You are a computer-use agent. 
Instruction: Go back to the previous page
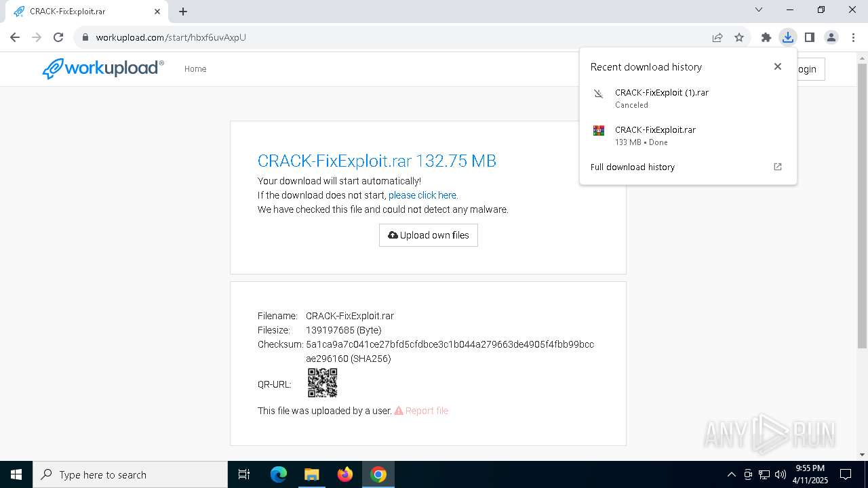click(15, 37)
